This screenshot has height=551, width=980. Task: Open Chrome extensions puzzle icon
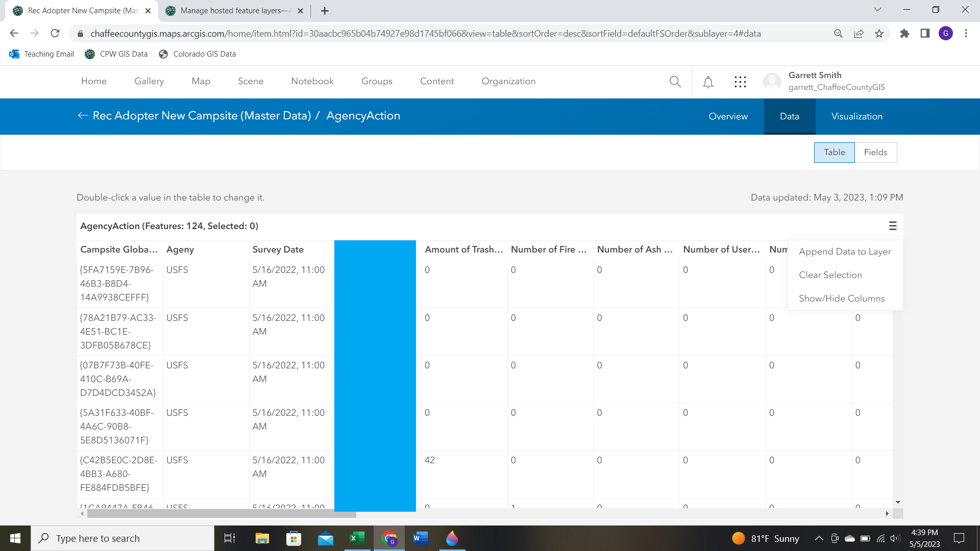pos(904,34)
